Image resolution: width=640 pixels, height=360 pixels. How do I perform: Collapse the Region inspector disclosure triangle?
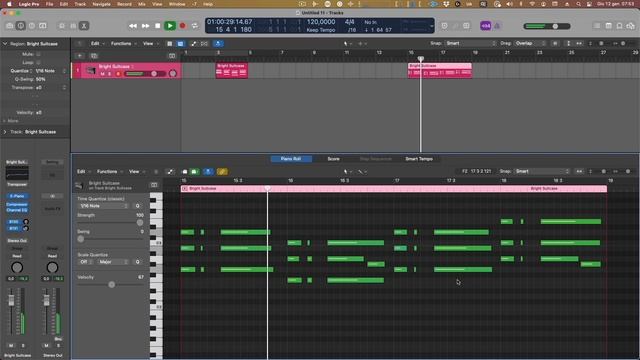pyautogui.click(x=5, y=44)
